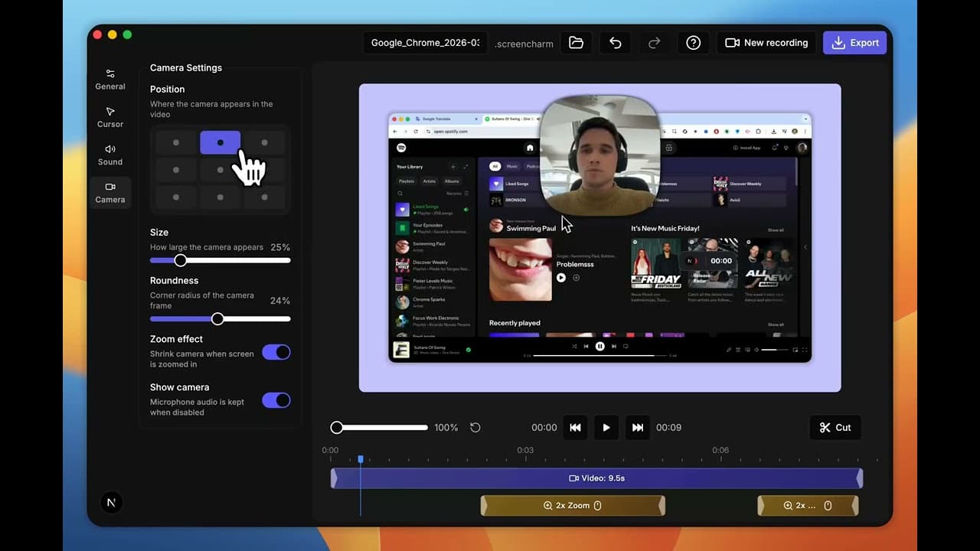Click the Export button
The image size is (980, 551).
coord(854,43)
